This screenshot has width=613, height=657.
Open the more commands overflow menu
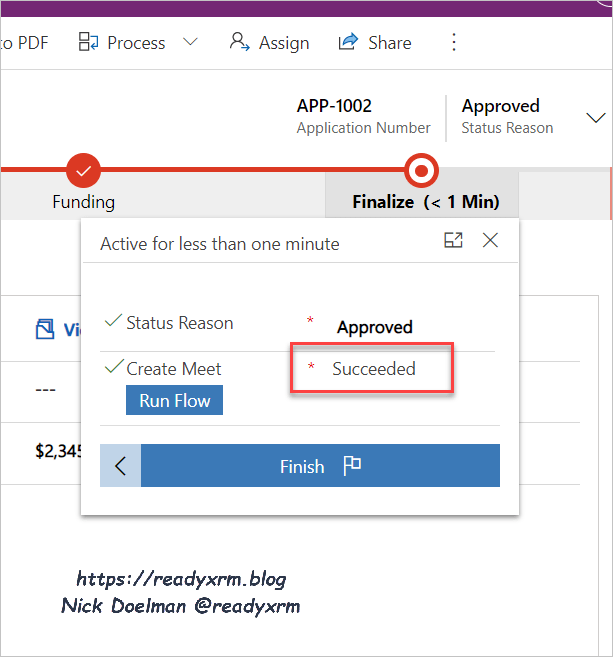[454, 42]
